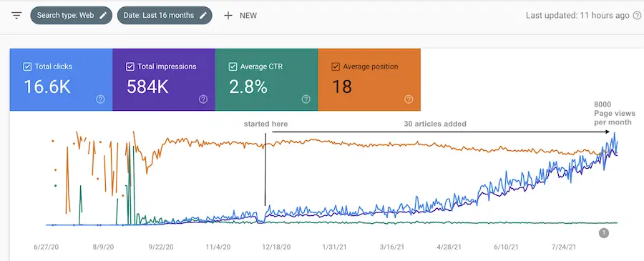This screenshot has width=644, height=261.
Task: Open the Search type: Web filter chip
Action: click(71, 16)
